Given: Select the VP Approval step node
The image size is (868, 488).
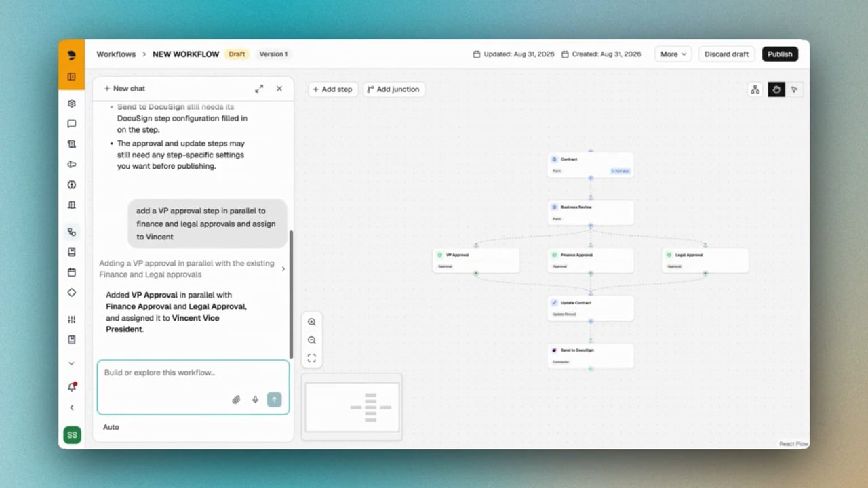Looking at the screenshot, I should pyautogui.click(x=476, y=260).
